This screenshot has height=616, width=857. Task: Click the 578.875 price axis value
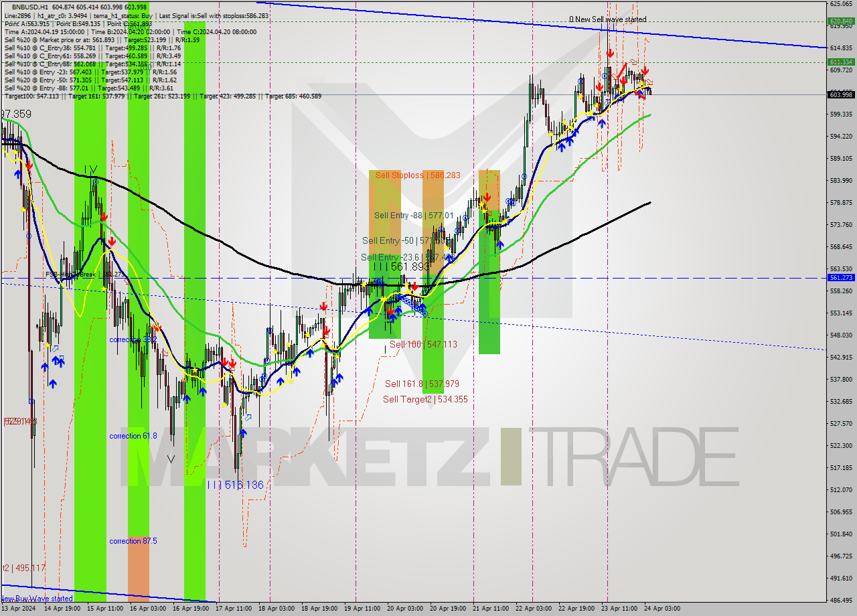841,202
